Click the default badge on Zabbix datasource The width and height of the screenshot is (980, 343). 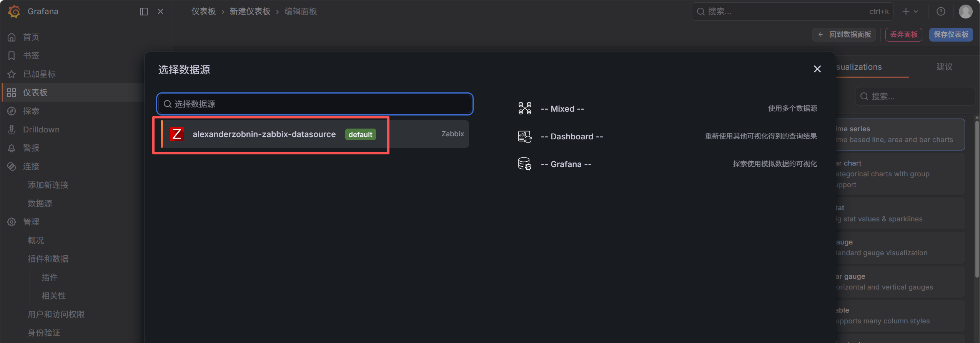click(360, 134)
